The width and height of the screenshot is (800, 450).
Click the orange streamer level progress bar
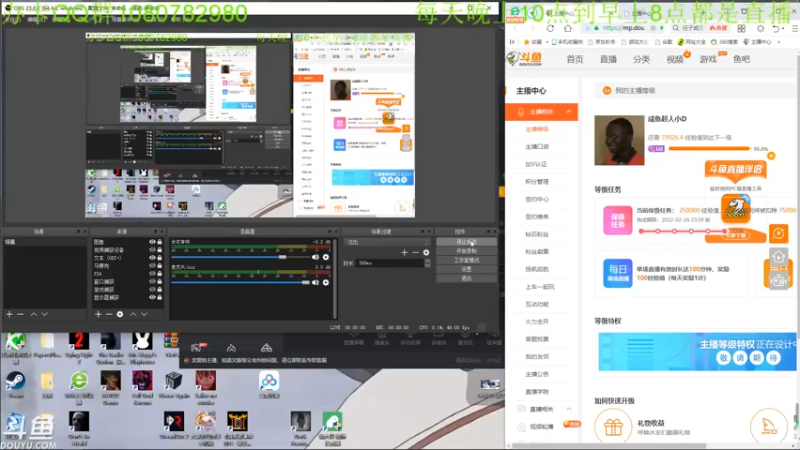(709, 148)
